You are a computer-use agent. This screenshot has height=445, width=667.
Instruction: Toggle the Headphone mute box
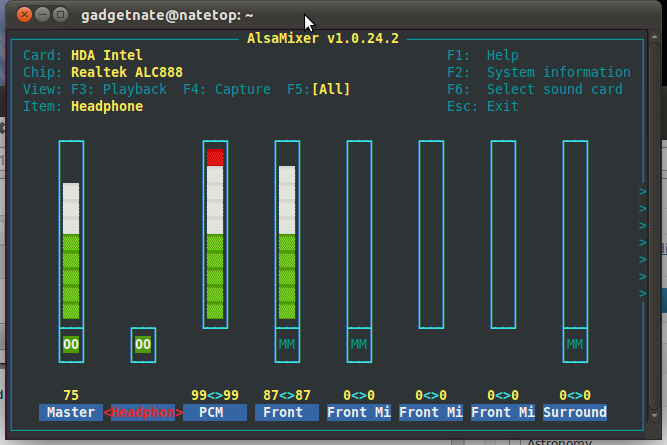[143, 345]
